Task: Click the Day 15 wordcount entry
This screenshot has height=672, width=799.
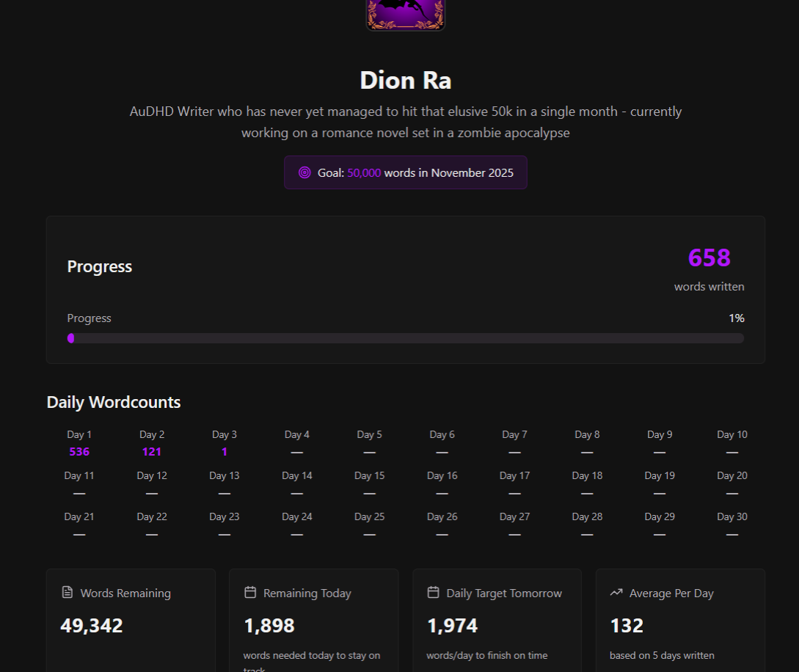Action: click(369, 493)
